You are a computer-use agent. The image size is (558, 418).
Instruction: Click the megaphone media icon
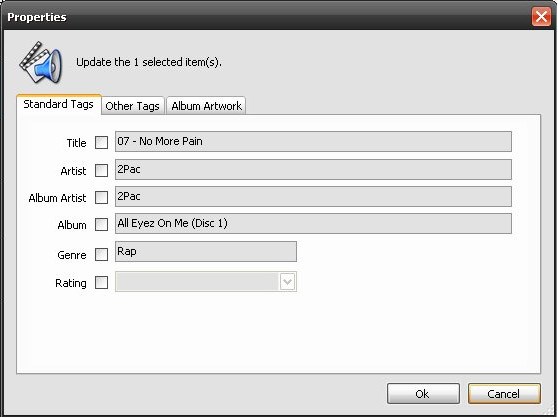tap(41, 63)
